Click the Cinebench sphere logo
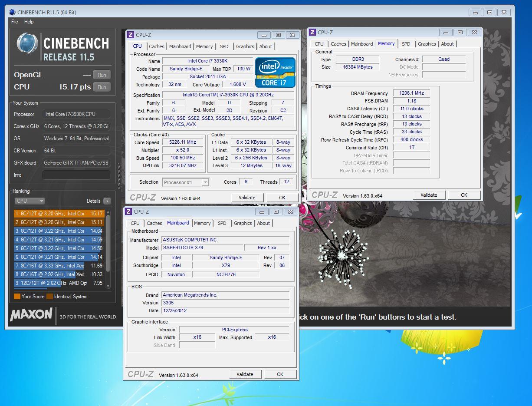This screenshot has height=406, width=532. [x=27, y=44]
